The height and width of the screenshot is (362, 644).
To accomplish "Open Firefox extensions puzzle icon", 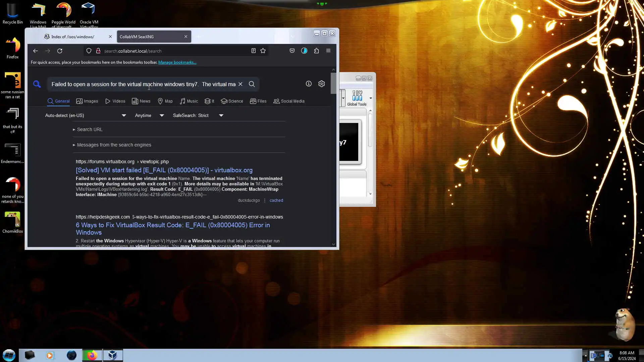I will (316, 51).
